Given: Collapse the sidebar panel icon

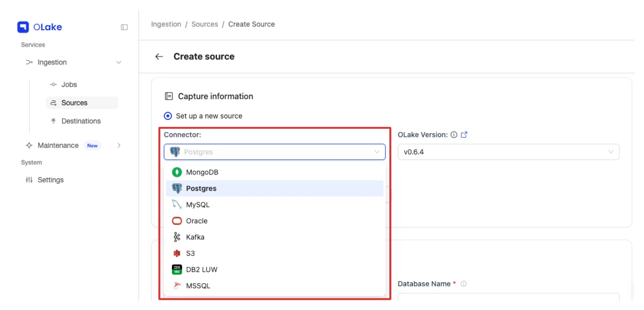Looking at the screenshot, I should coord(124,27).
